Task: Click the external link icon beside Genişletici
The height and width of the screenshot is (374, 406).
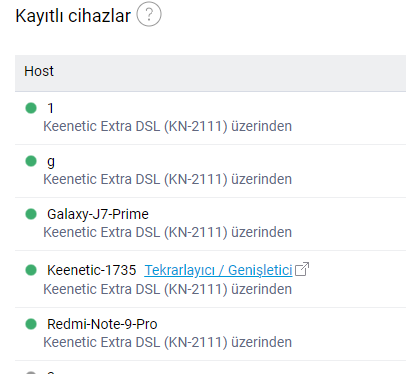Action: pyautogui.click(x=302, y=269)
